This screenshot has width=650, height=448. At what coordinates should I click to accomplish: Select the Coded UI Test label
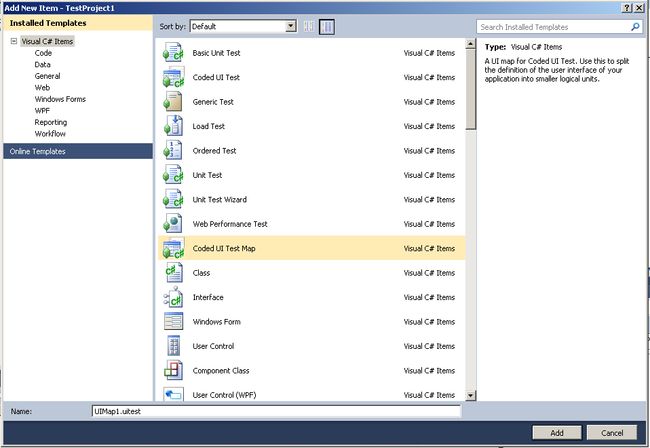(x=216, y=77)
